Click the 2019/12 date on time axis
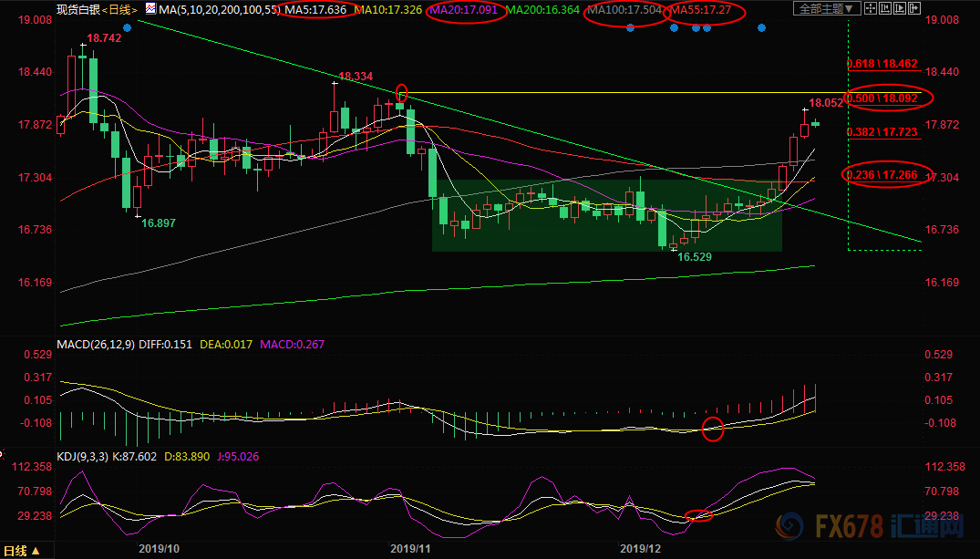The width and height of the screenshot is (980, 559). [x=638, y=550]
